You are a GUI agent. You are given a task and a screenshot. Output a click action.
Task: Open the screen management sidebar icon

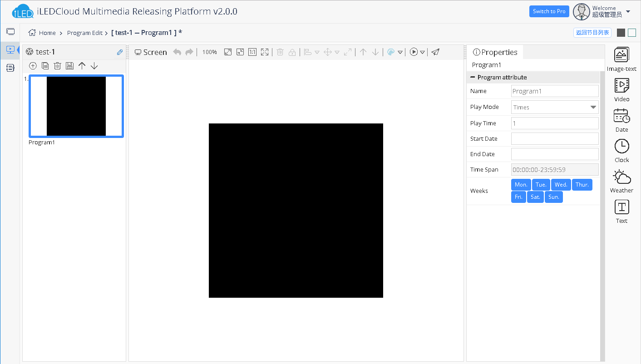pyautogui.click(x=10, y=31)
